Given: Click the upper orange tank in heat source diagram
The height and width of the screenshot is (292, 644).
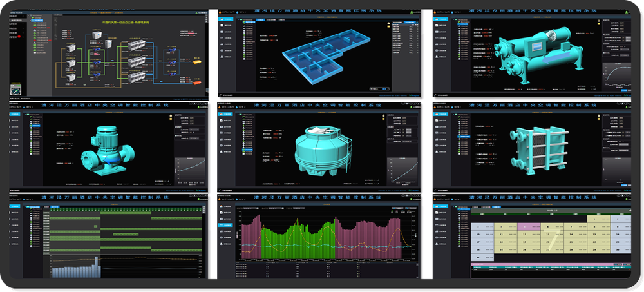Looking at the screenshot, I should point(196,62).
